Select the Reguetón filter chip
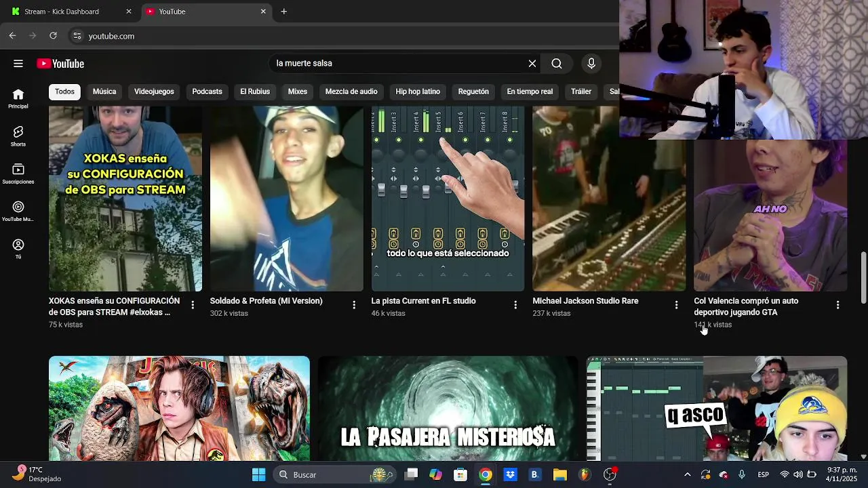Viewport: 868px width, 488px height. [473, 91]
